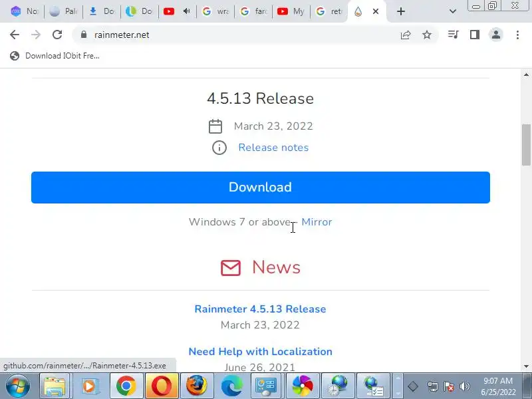Click the vertical scrollbar thumb
532x399 pixels.
(526, 145)
